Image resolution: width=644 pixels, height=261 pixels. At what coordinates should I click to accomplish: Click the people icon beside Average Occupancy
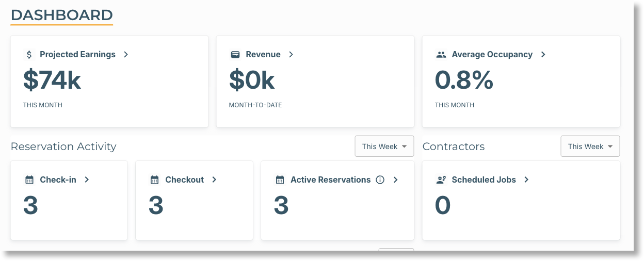(441, 55)
